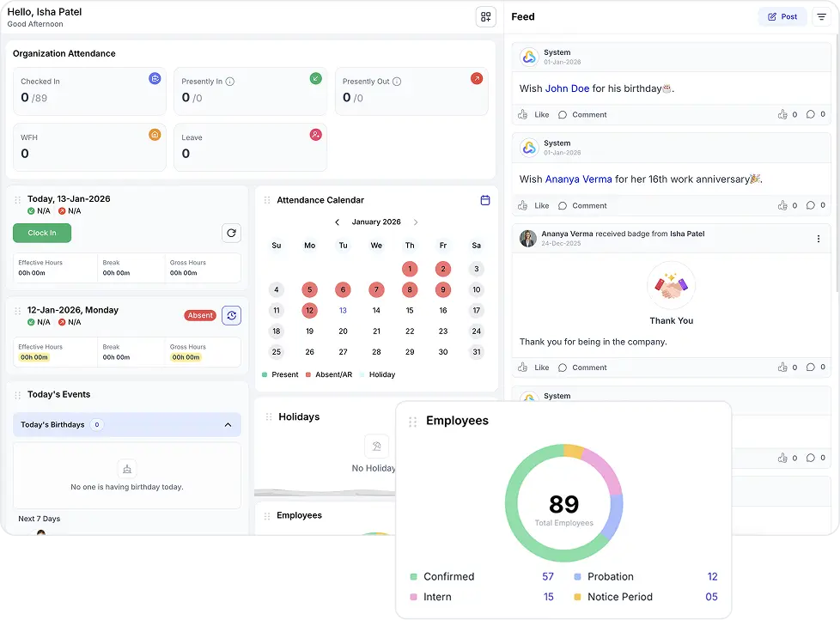Click the refresh icon beside Clock In
This screenshot has height=620, width=840.
click(231, 233)
